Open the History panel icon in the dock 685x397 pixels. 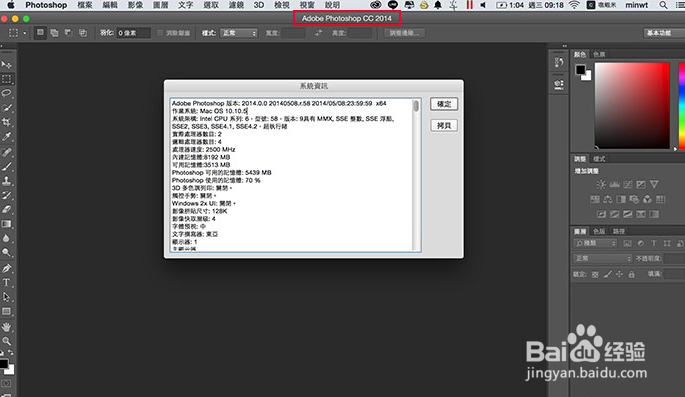tap(559, 62)
